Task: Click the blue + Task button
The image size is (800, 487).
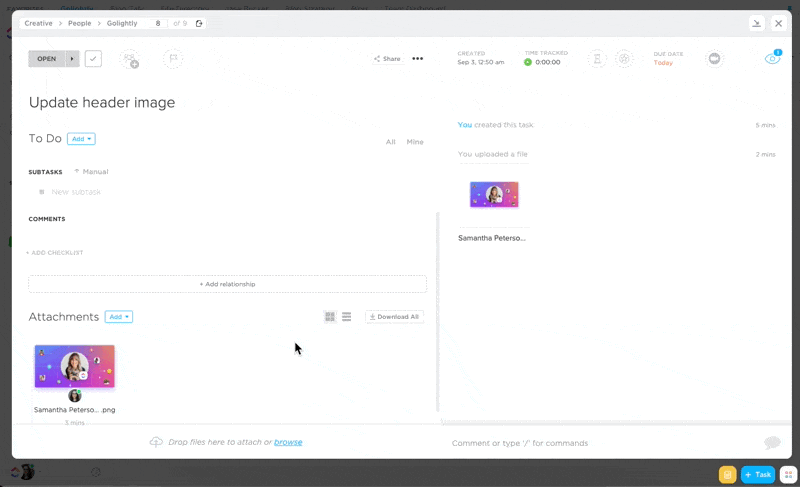Action: 758,474
